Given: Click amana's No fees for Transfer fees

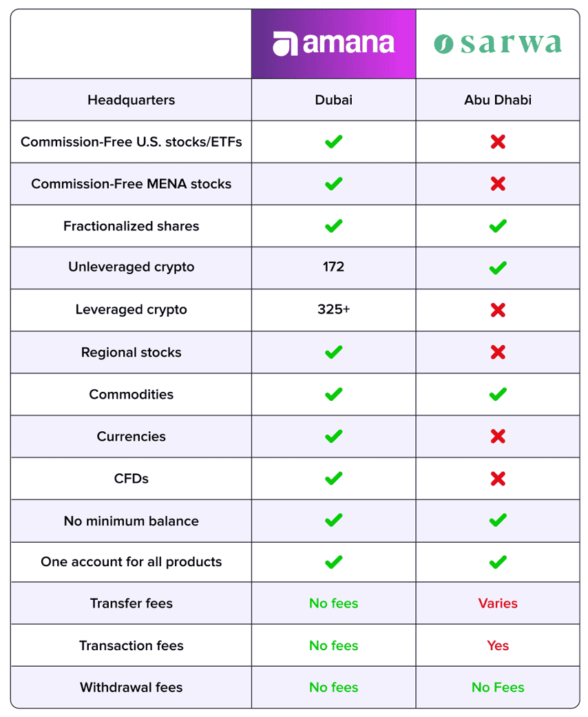Looking at the screenshot, I should pyautogui.click(x=333, y=603).
